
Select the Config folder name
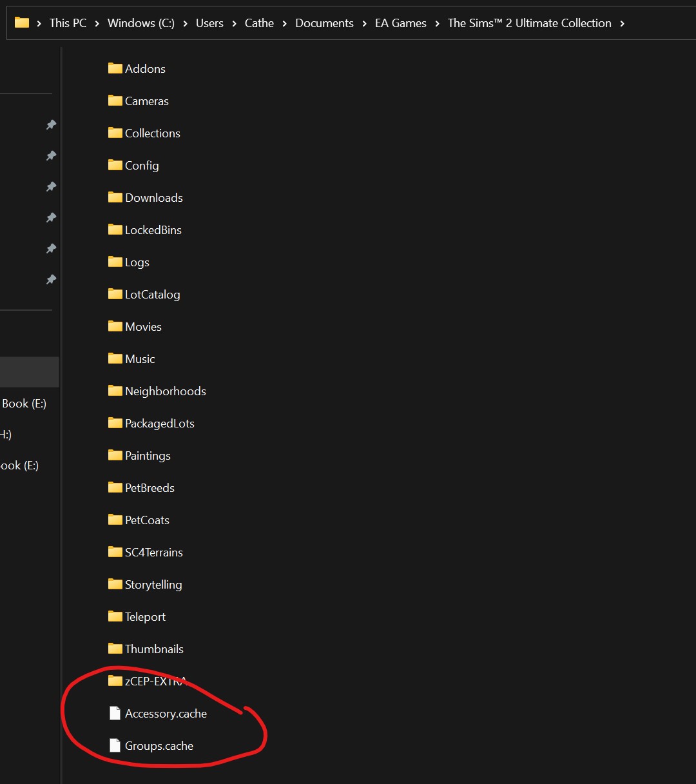142,166
